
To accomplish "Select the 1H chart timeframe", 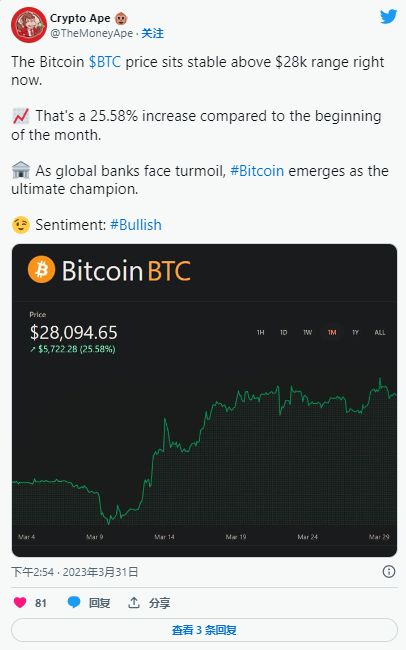I will coord(260,332).
